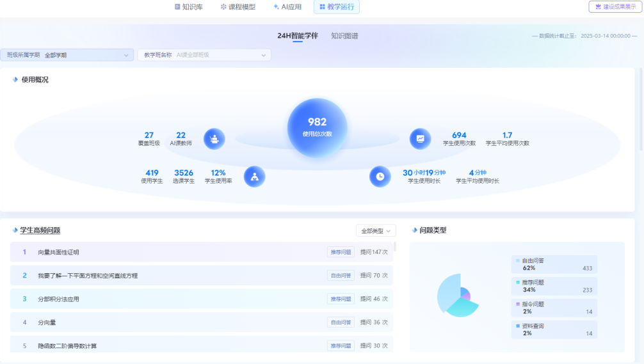Click the pie chart in 问题类型

tap(457, 296)
